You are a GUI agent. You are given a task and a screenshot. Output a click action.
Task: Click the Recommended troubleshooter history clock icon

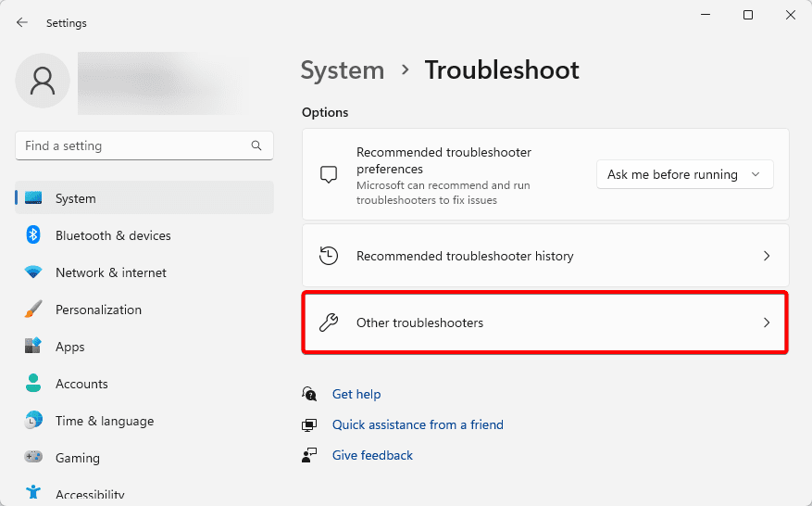click(x=329, y=256)
